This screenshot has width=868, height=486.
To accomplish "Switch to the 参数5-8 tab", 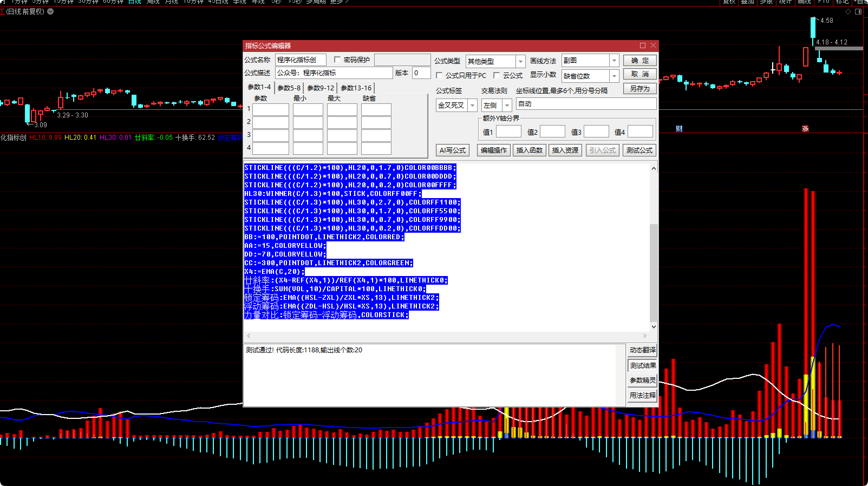I will click(289, 88).
